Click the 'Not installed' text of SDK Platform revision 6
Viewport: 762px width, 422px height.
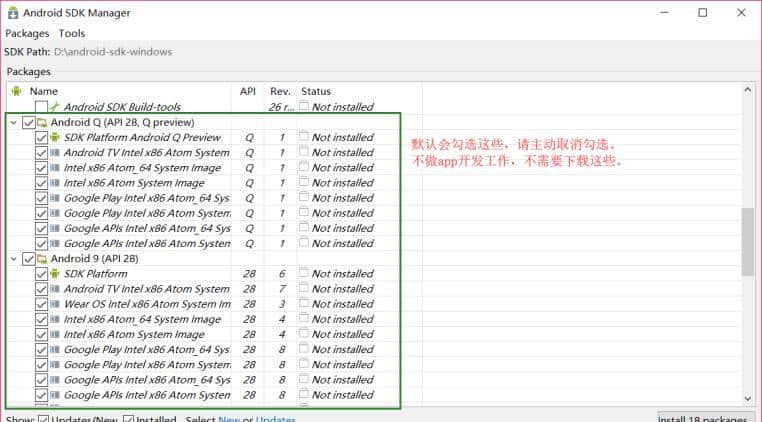tap(343, 274)
